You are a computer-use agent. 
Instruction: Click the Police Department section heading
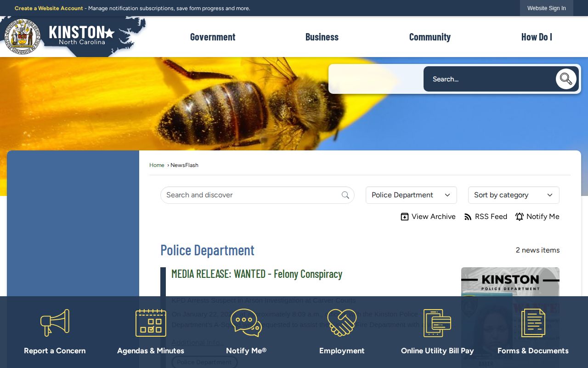(x=207, y=250)
